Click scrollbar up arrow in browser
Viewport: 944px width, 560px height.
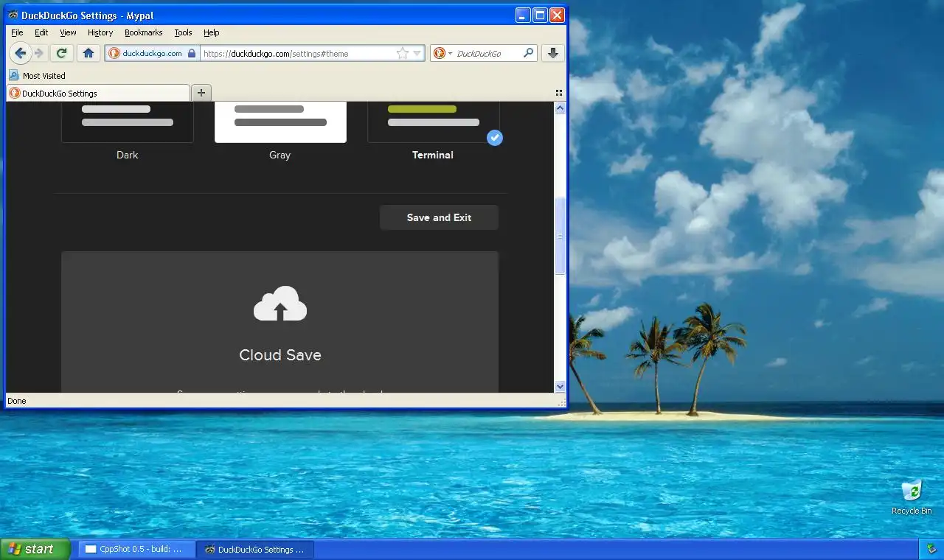[560, 108]
